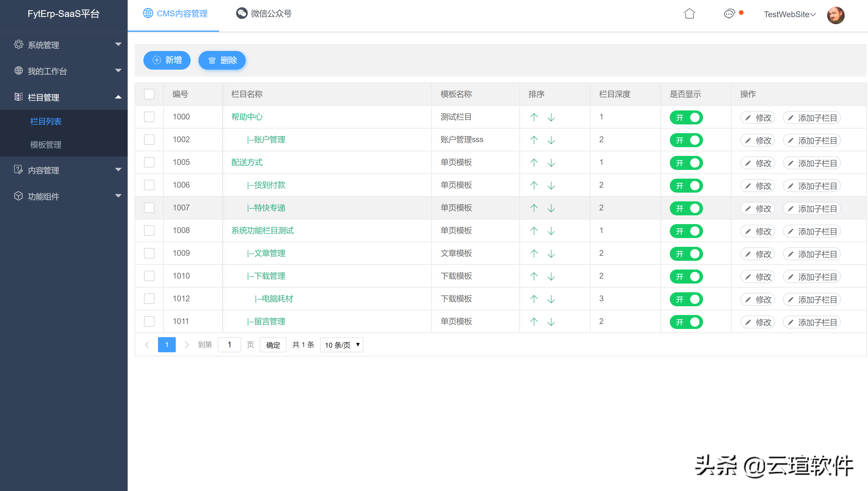Open 系统功能栏目测试 column link
The image size is (868, 491).
262,231
